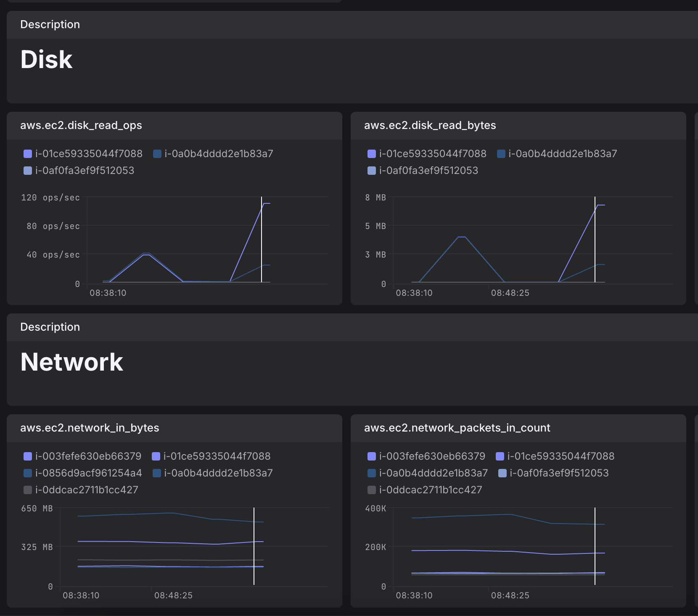Open the aws.ec2.network_packets_in_count panel title
This screenshot has height=616, width=698.
pos(457,428)
